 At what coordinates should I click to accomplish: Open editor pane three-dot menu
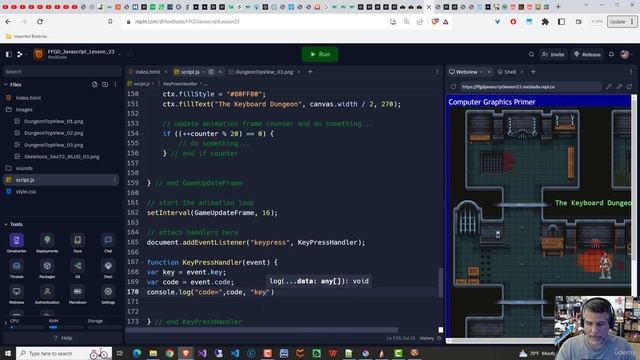click(437, 72)
